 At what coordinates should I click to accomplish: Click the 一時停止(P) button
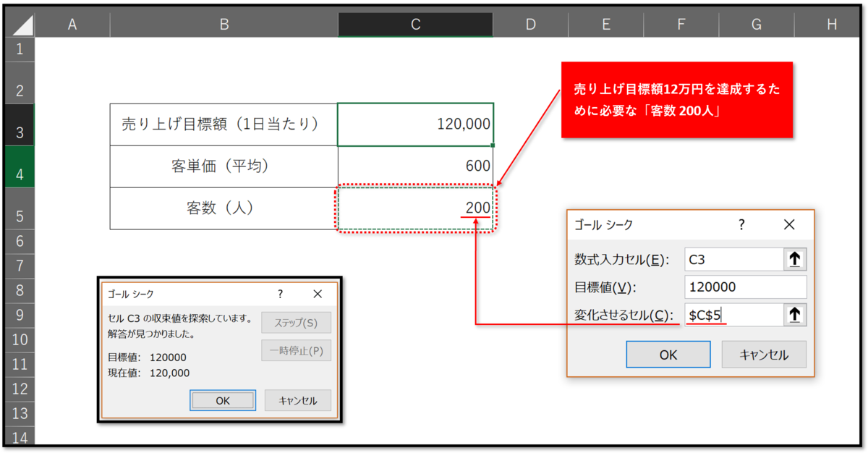click(x=297, y=350)
